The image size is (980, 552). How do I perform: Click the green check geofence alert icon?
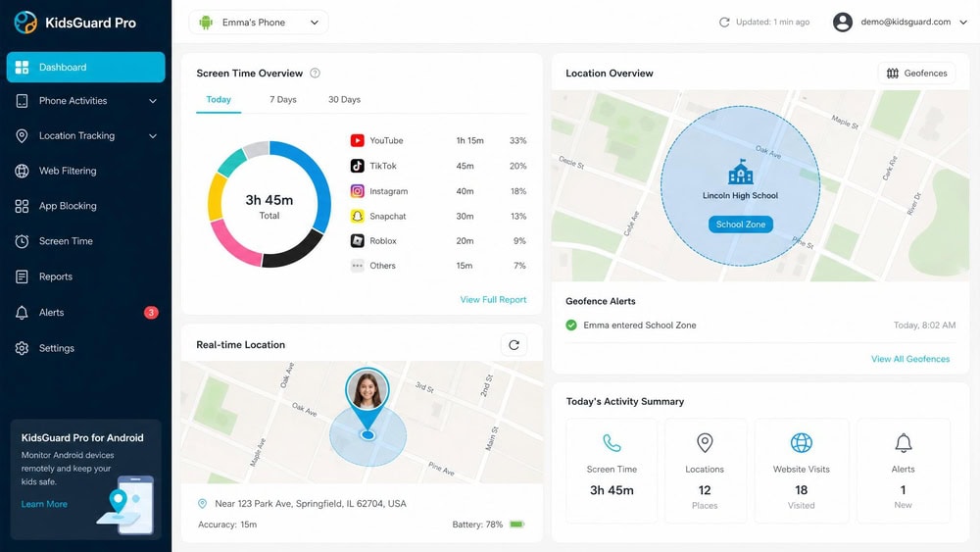[571, 326]
